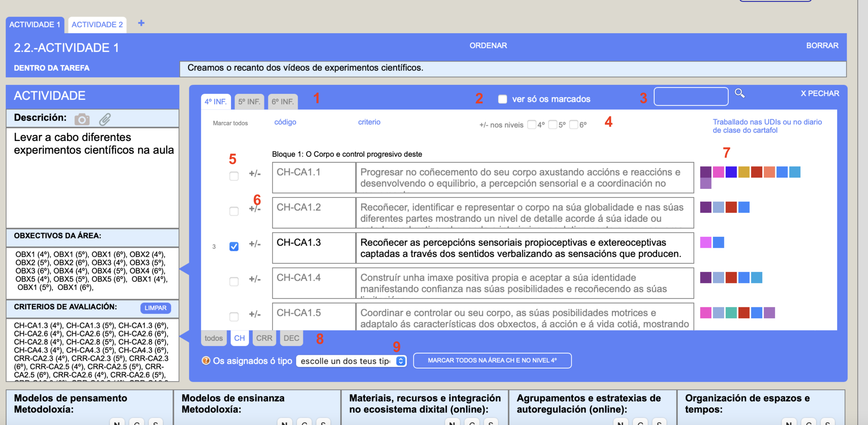Click the +/- icon in CH-CA1.4 row
The height and width of the screenshot is (425, 868).
coord(255,279)
